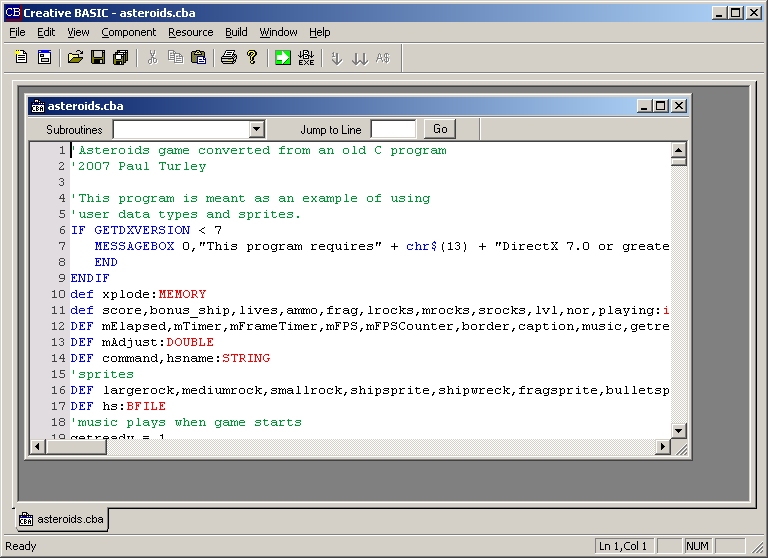The image size is (768, 558).
Task: Open the Component menu
Action: coord(128,32)
